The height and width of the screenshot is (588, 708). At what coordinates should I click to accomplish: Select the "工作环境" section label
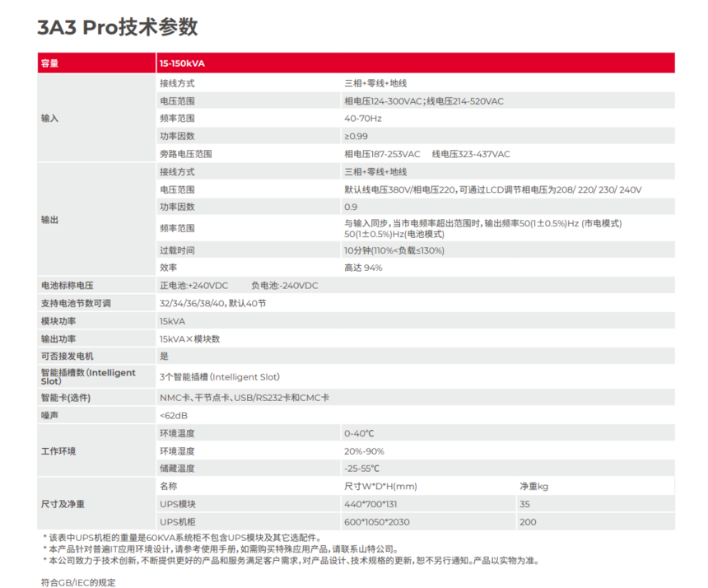58,451
